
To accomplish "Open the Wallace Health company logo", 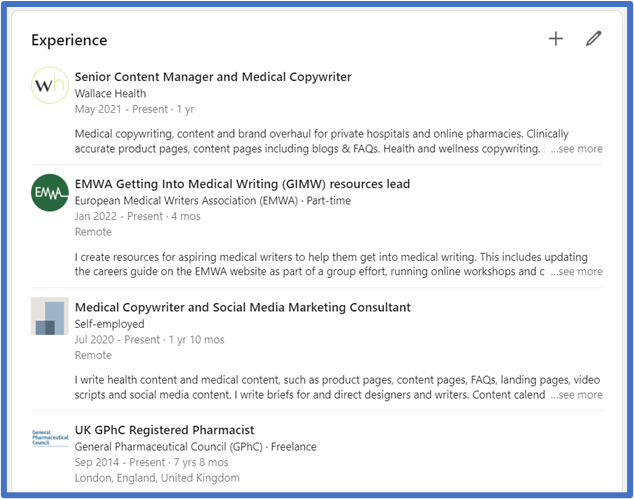I will [x=50, y=85].
